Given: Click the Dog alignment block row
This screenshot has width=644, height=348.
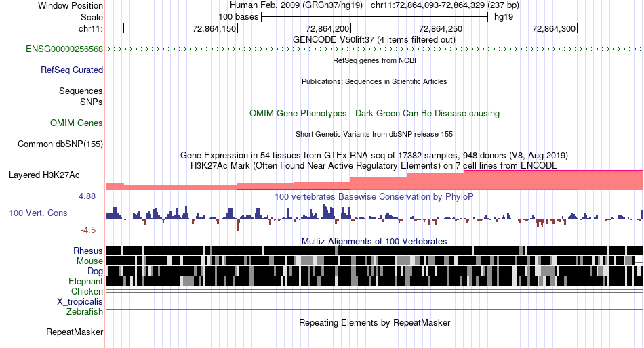Looking at the screenshot, I should [375, 271].
